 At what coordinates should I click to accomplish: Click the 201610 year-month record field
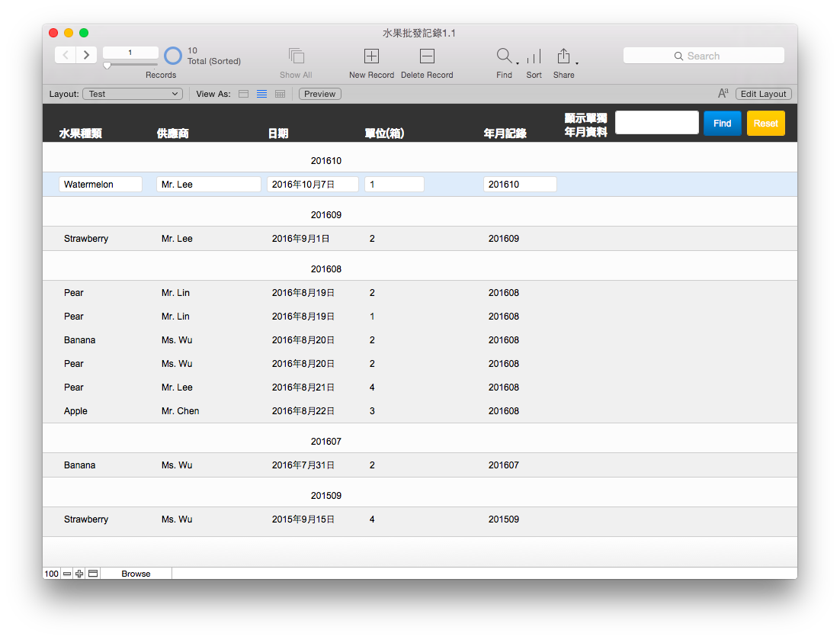click(520, 185)
